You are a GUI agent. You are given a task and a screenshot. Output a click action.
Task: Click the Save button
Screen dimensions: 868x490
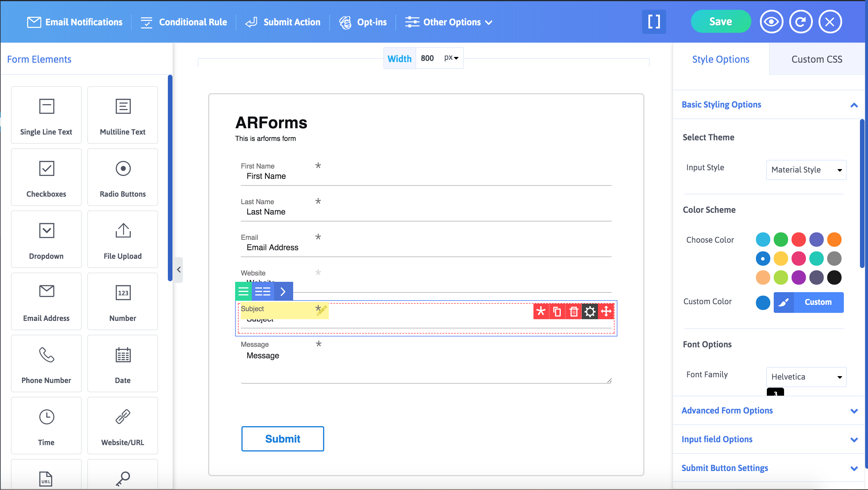(x=721, y=21)
